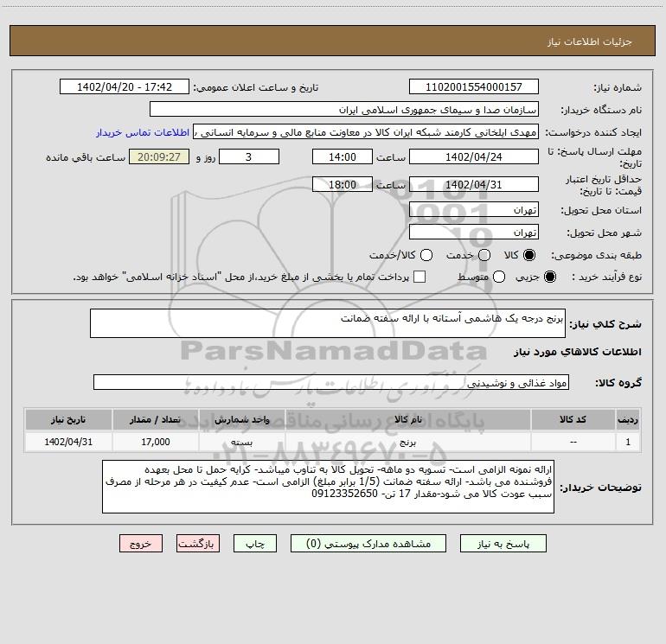Click the response deadline time 14:00
This screenshot has width=666, height=644.
[x=343, y=156]
